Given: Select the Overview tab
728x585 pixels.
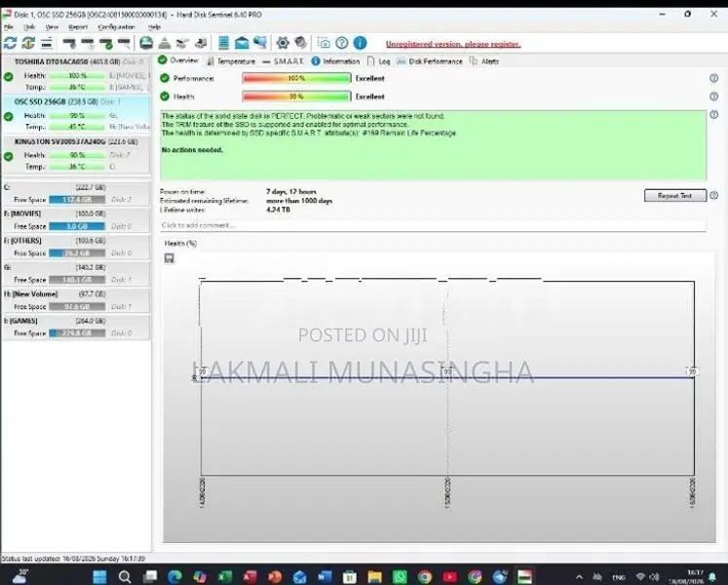Looking at the screenshot, I should click(178, 60).
